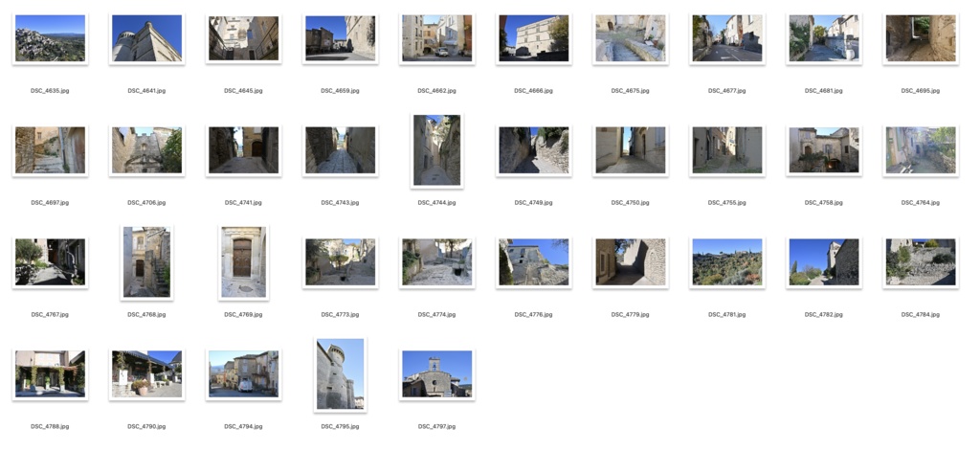Screen dimensions: 980x474
Task: Click the filename label DSC_4768.jpg
Action: coord(146,314)
